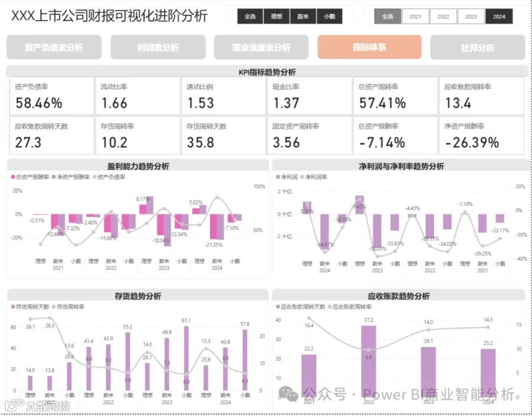
Task: Go to the 现金流量表分析 page
Action: (261, 47)
